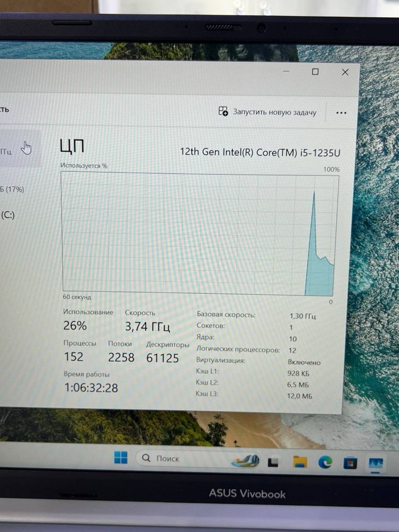Open Microsoft Store from the taskbar
The width and height of the screenshot is (399, 532).
(350, 463)
